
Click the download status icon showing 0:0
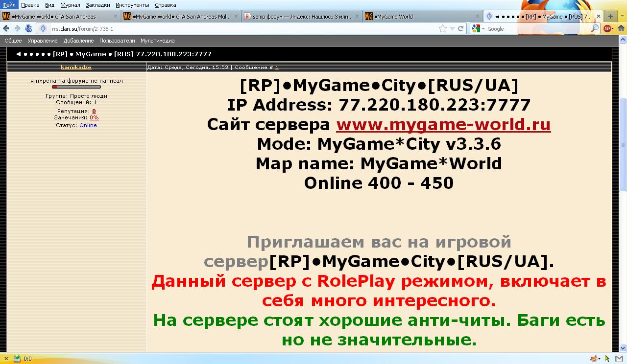[x=17, y=359]
